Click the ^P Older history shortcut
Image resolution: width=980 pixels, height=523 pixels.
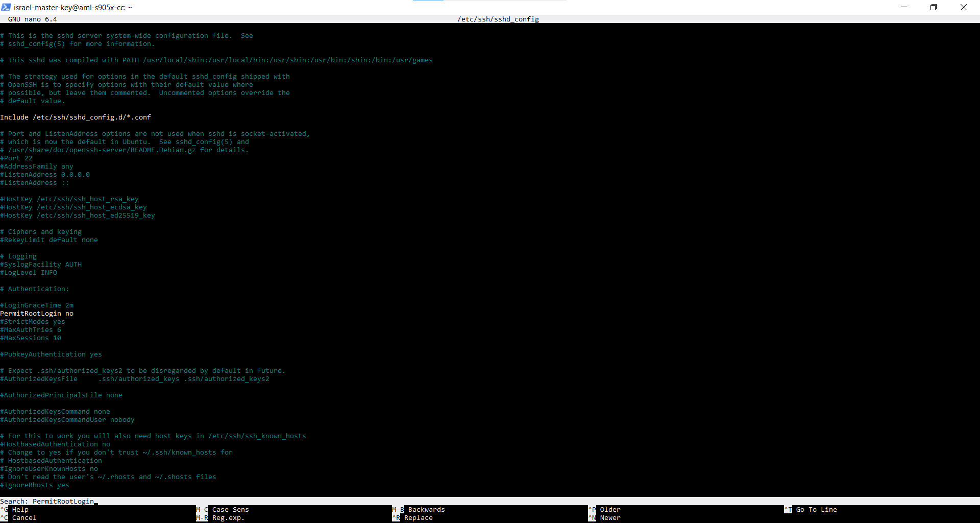(x=604, y=509)
